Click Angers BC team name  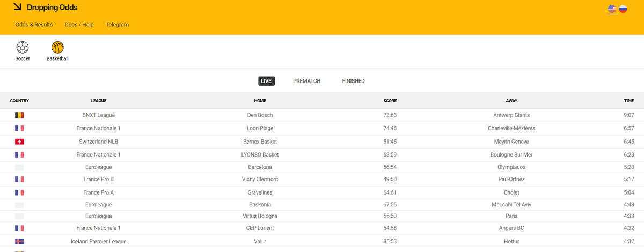(511, 228)
